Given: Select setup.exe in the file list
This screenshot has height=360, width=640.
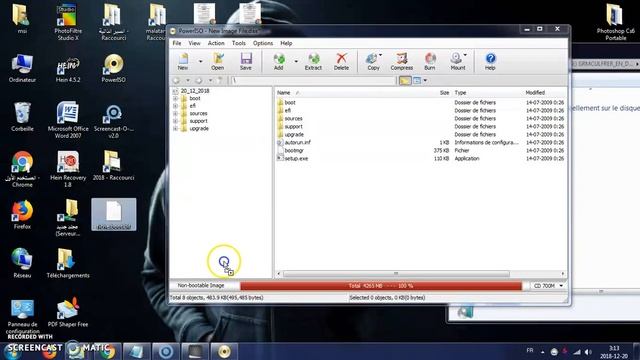Looking at the screenshot, I should click(296, 158).
